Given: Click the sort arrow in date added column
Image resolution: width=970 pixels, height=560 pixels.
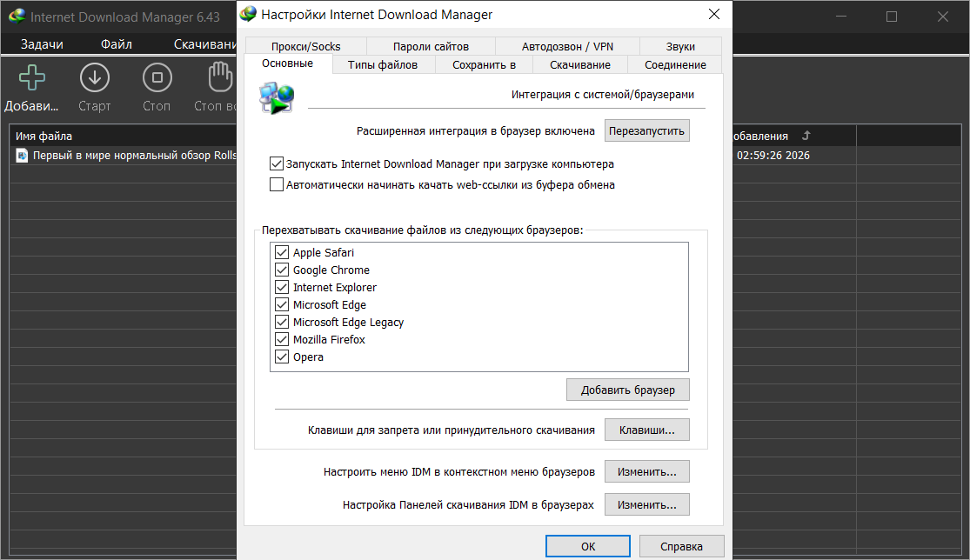Looking at the screenshot, I should (806, 136).
